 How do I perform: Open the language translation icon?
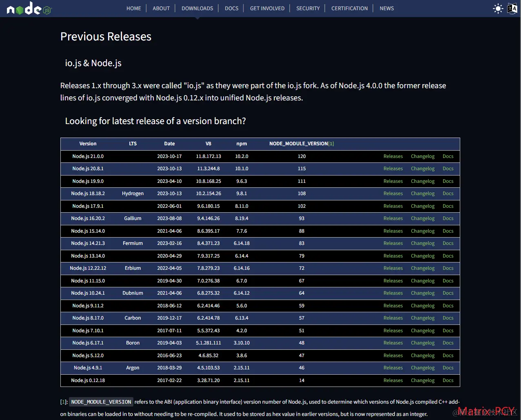pyautogui.click(x=512, y=8)
